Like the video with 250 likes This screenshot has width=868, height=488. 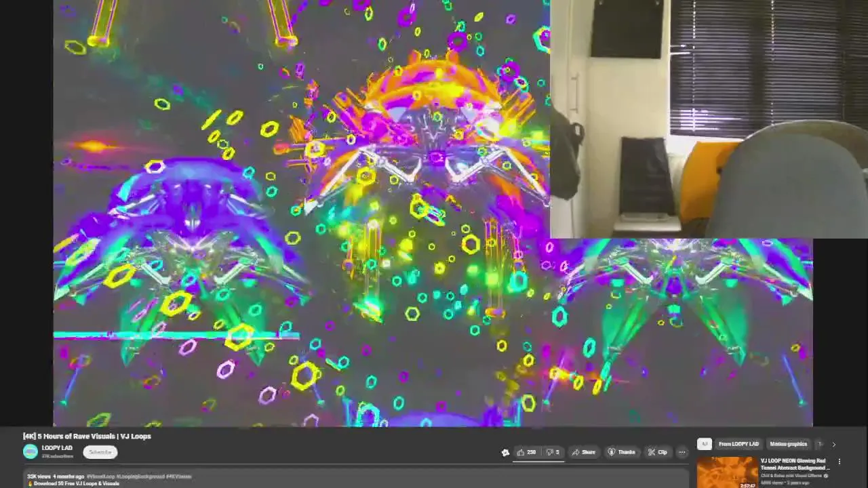coord(526,452)
